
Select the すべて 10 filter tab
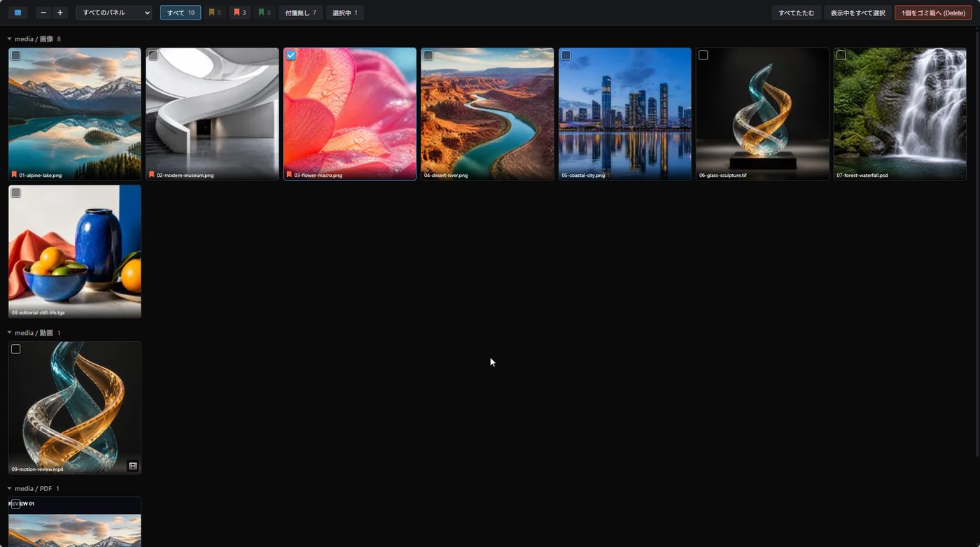[x=181, y=13]
